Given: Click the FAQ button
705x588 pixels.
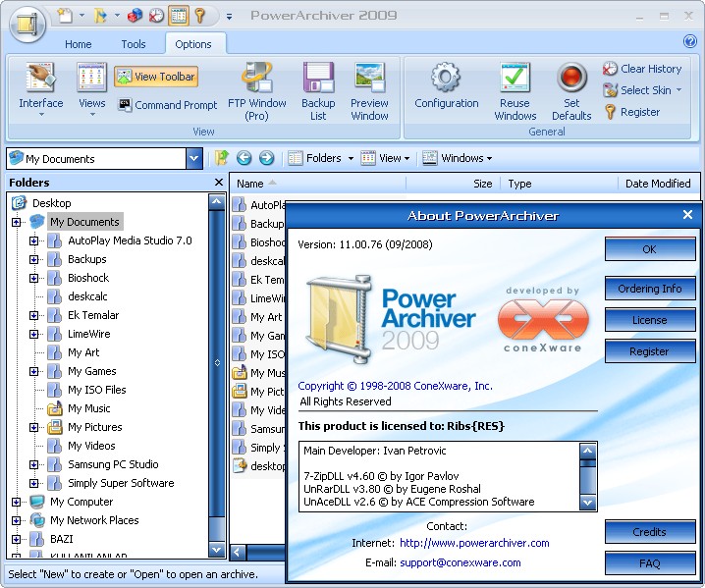Looking at the screenshot, I should 650,562.
